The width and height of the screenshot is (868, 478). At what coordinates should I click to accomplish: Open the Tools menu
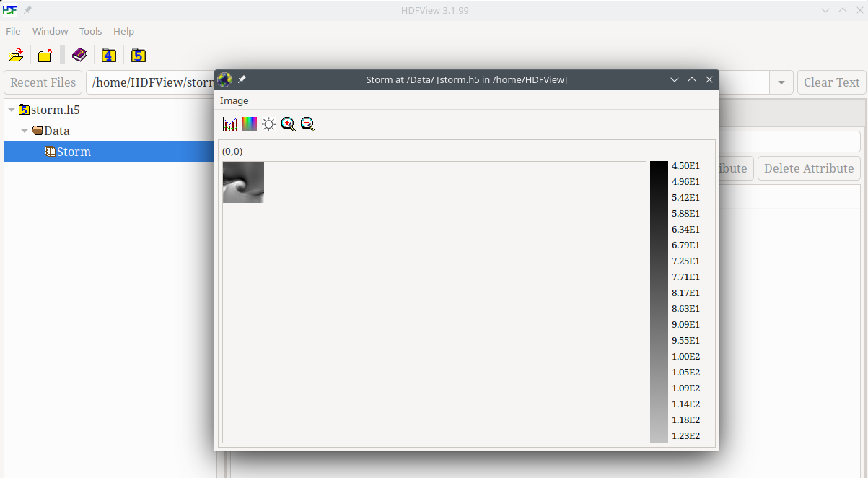click(90, 31)
